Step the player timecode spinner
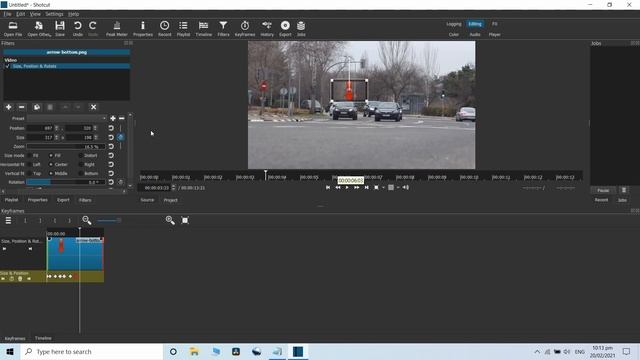The height and width of the screenshot is (360, 640). (173, 188)
